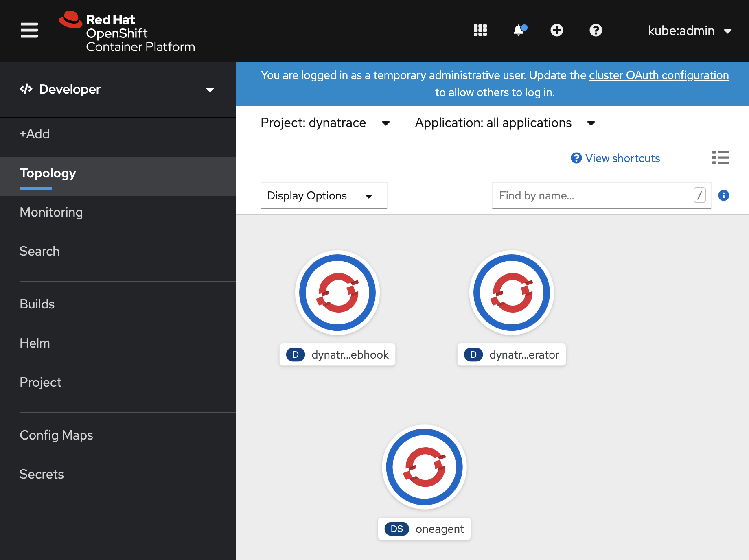Click the plus import icon in header
The image size is (749, 560).
pos(557,30)
